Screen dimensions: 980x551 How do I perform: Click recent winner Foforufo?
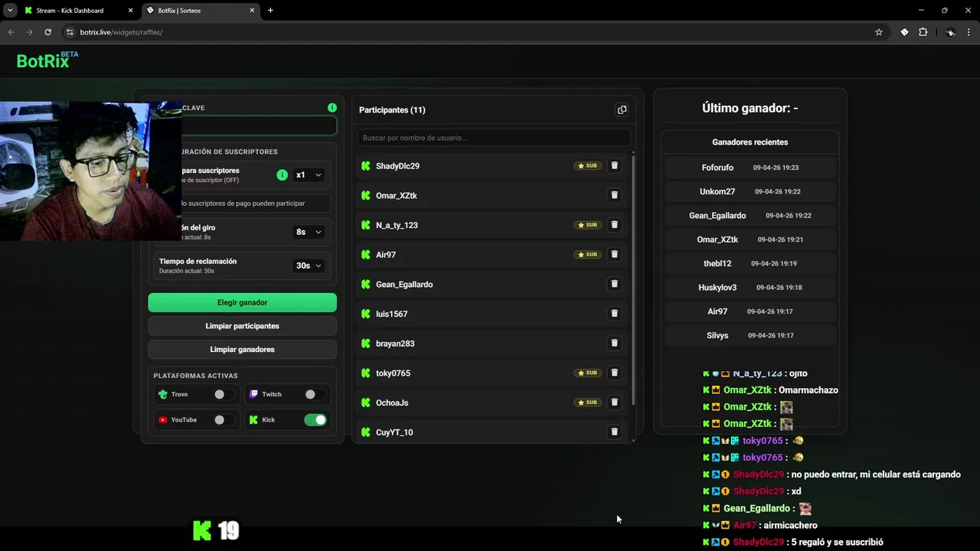click(717, 168)
